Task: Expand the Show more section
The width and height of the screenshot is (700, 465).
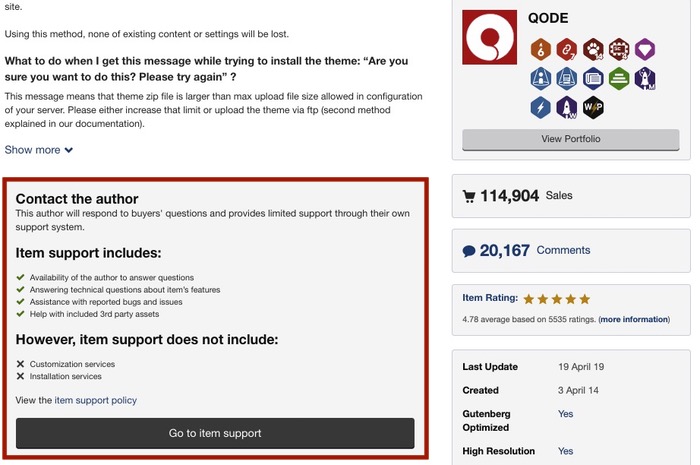Action: 39,150
